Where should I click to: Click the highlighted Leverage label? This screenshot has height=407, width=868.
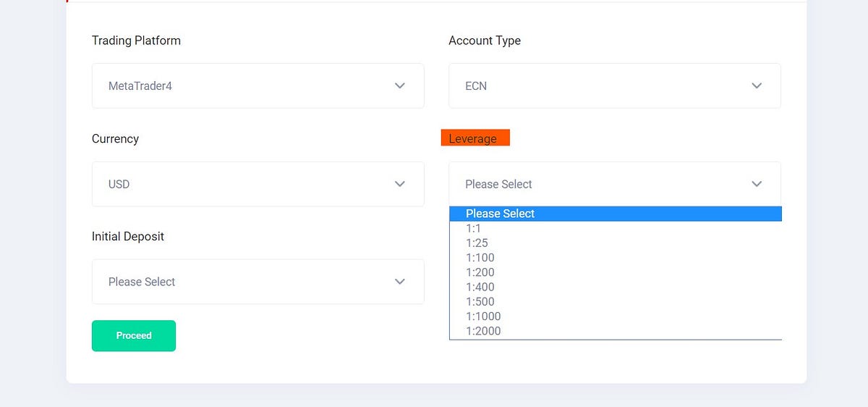[x=475, y=138]
